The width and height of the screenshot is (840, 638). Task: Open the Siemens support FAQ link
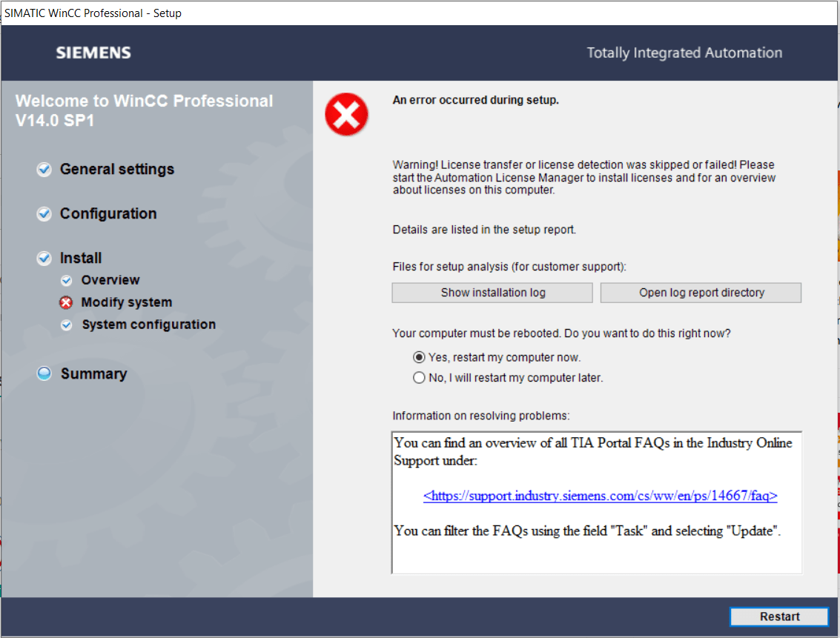point(600,496)
